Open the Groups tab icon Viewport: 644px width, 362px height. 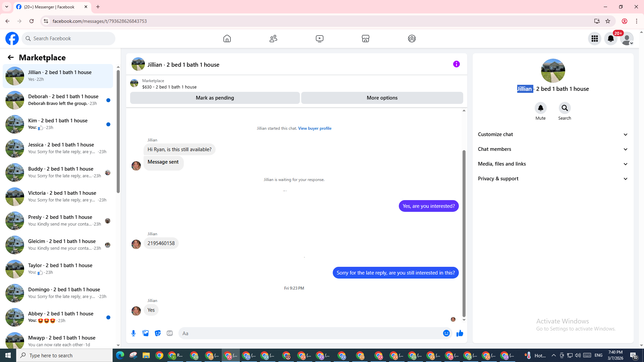412,39
